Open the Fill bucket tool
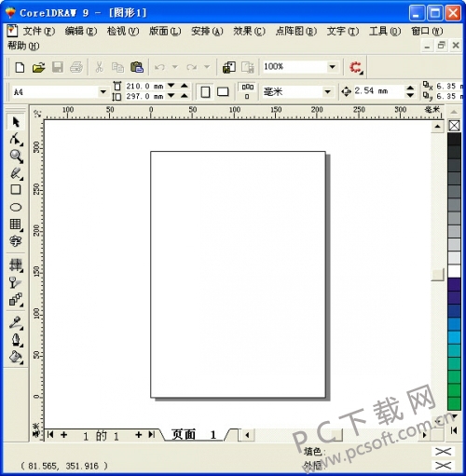Screen dimensions: 466x476 click(x=16, y=357)
